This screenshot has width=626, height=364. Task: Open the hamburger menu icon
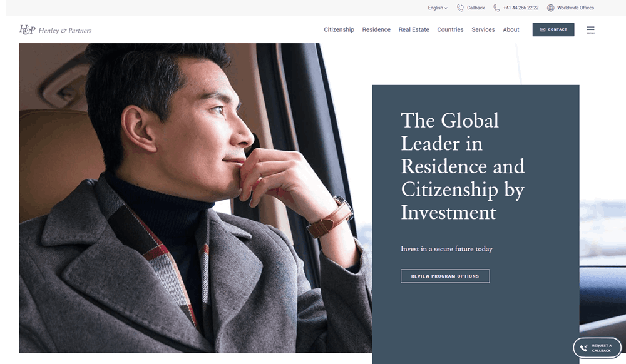(x=590, y=30)
